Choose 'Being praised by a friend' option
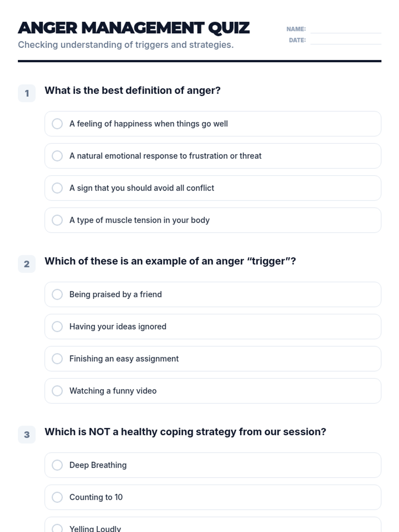The image size is (399, 532). tap(213, 294)
